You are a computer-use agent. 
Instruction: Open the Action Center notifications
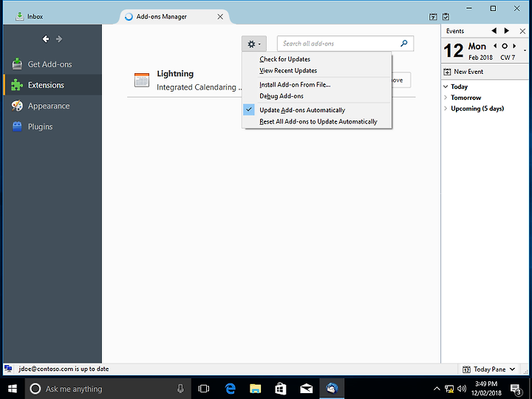pyautogui.click(x=516, y=389)
